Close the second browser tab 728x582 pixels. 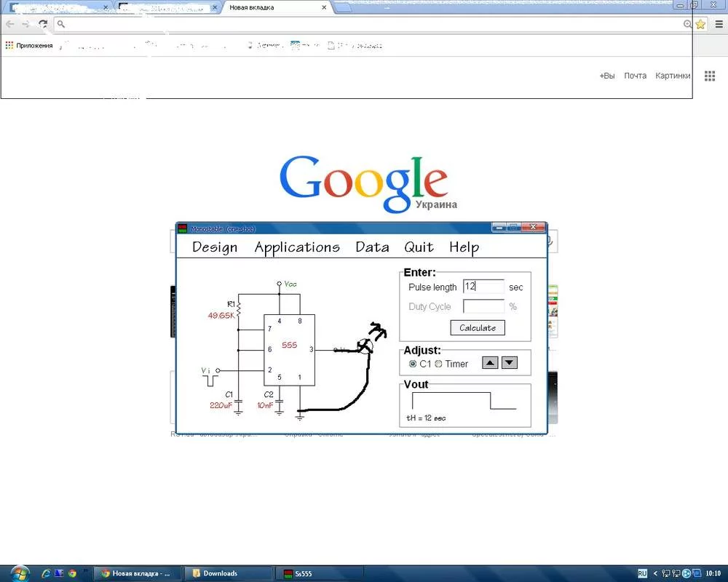point(215,7)
